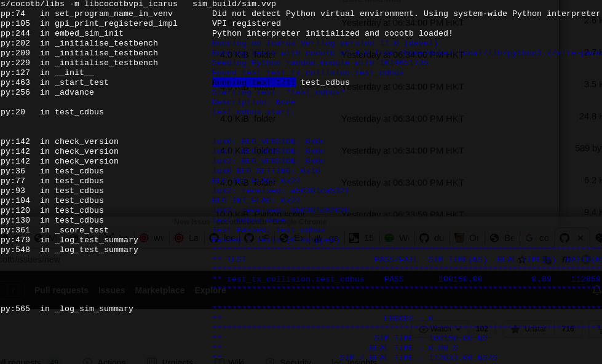Switch to the 'La' tab in Chrome
602x364 pixels.
[x=187, y=238]
